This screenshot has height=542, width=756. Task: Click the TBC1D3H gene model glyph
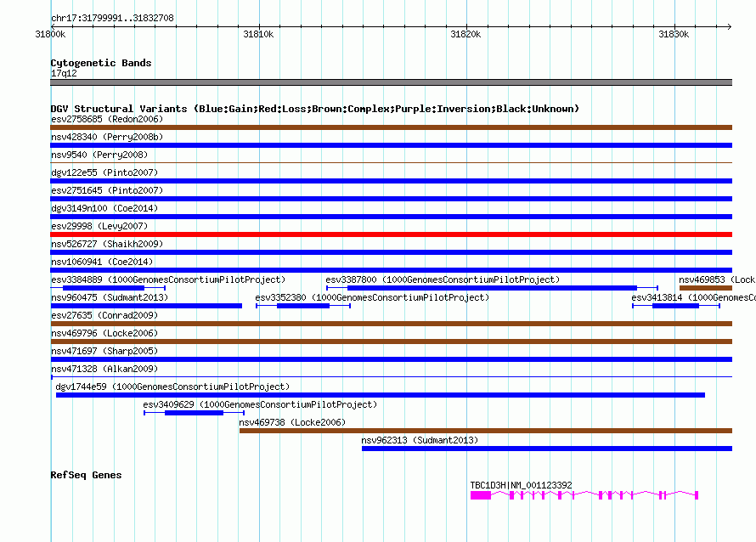click(584, 494)
